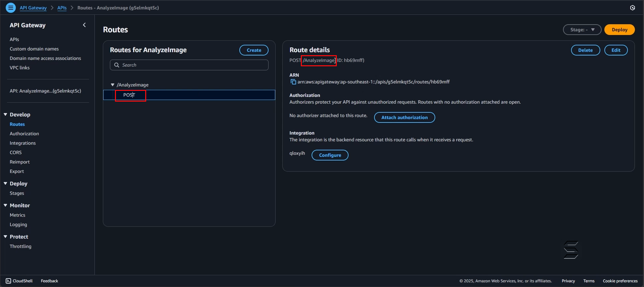Focus the routes Search field
This screenshot has height=287, width=644.
[189, 65]
